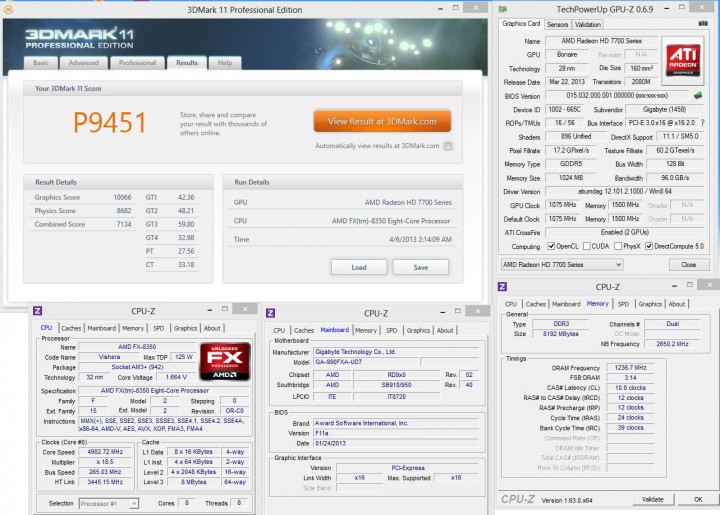Image resolution: width=720 pixels, height=515 pixels.
Task: Toggle the DirectCompute 5.0 checkbox
Action: pos(649,246)
